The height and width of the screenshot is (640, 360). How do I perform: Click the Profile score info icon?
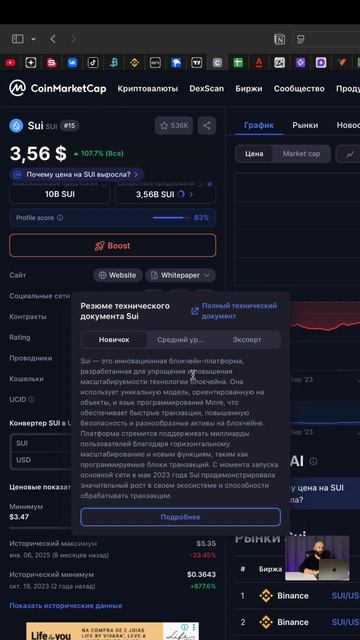tap(60, 218)
